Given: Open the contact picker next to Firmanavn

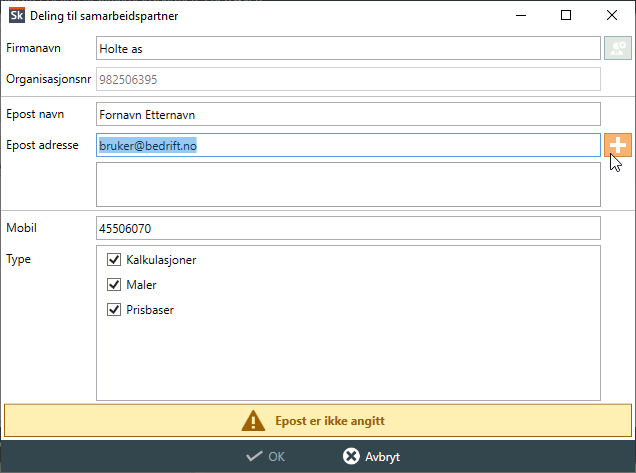Looking at the screenshot, I should click(618, 48).
